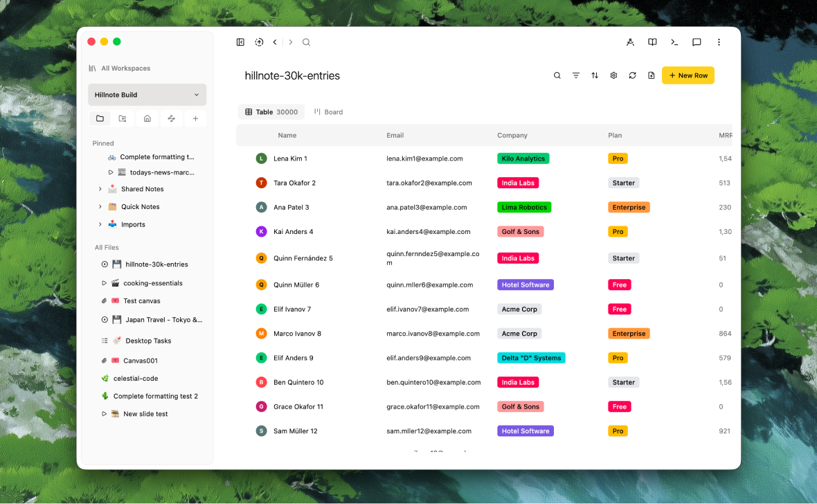817x504 pixels.
Task: Expand the Shared Notes folder
Action: (100, 189)
